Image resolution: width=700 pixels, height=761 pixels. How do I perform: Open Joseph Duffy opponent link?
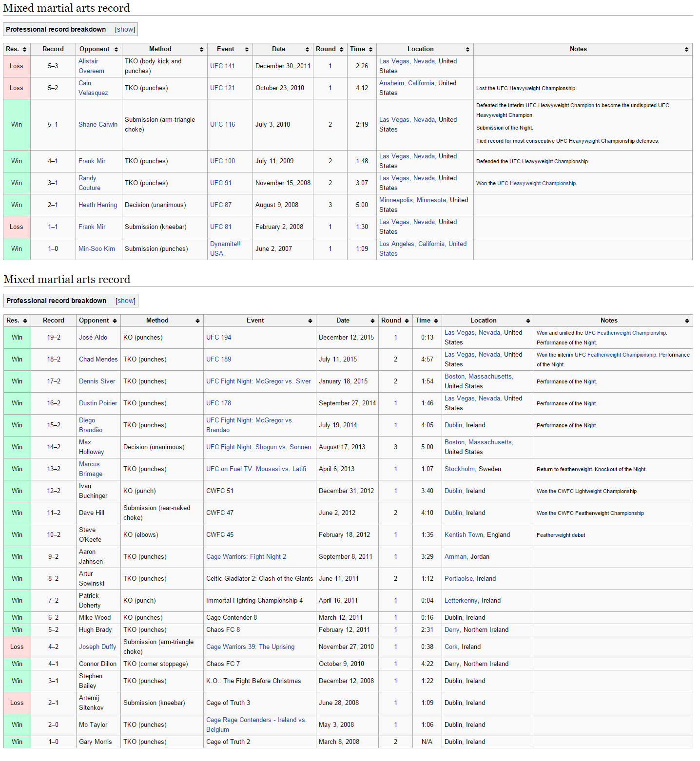click(x=97, y=647)
